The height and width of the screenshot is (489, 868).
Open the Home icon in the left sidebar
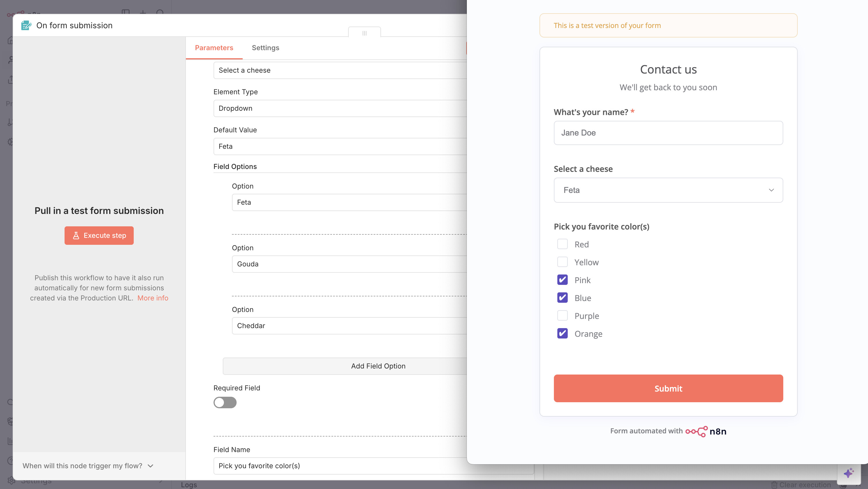click(x=10, y=40)
